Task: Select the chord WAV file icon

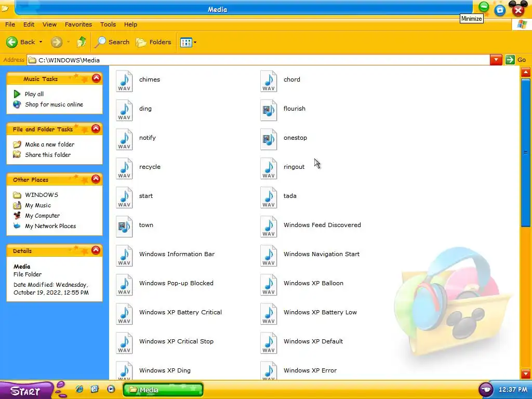Action: tap(269, 81)
